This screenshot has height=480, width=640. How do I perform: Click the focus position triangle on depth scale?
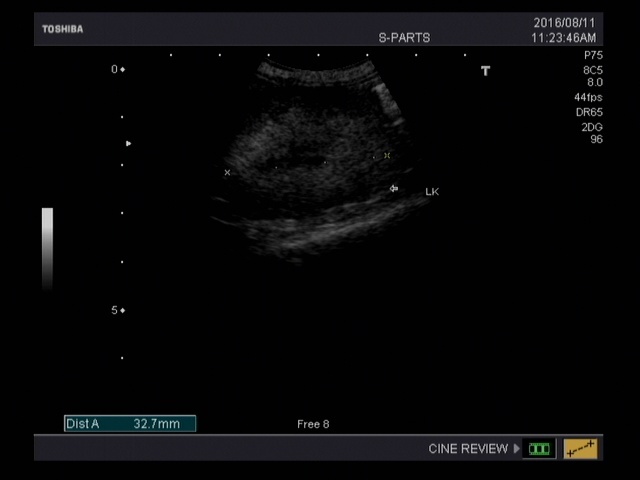pos(128,143)
